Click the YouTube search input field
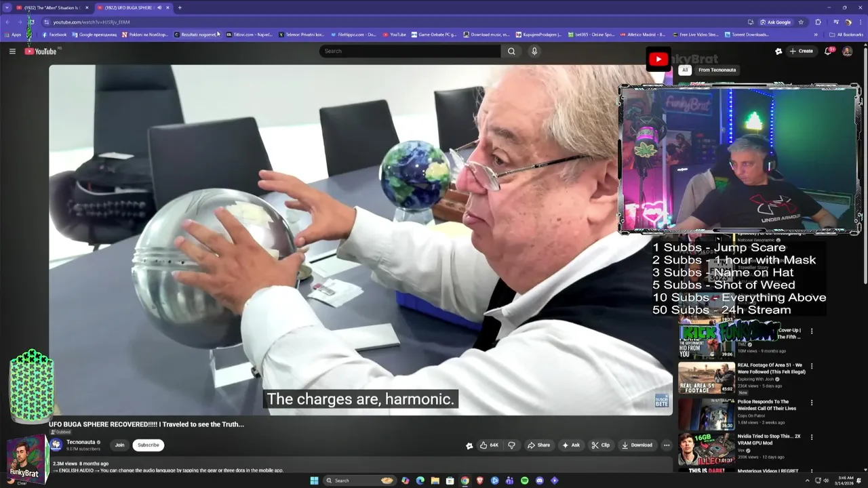868x488 pixels. [x=410, y=51]
